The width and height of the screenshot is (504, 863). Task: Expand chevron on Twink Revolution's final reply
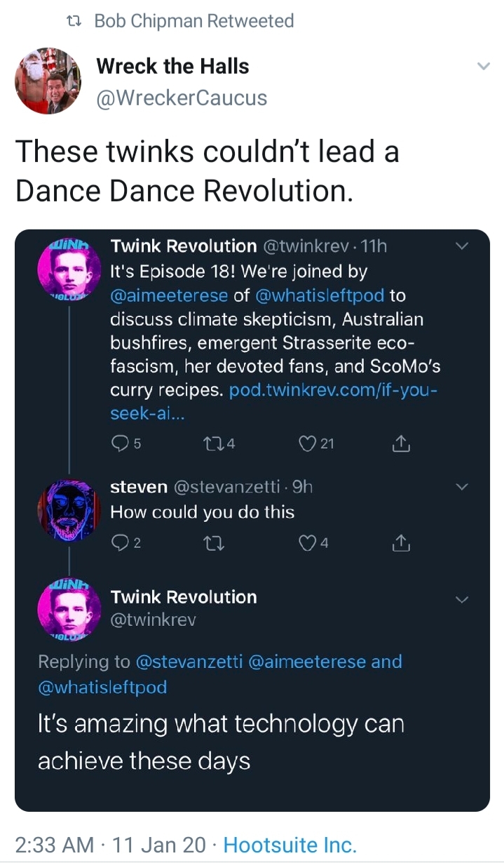click(461, 599)
